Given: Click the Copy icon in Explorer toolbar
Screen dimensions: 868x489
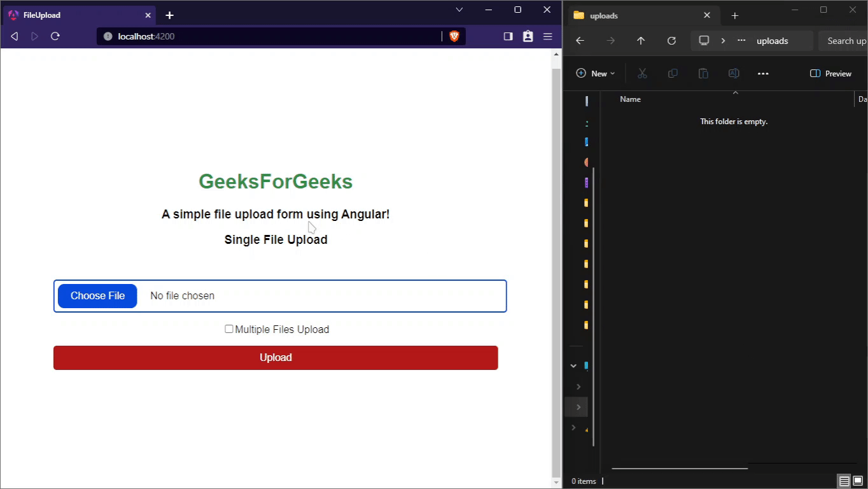Looking at the screenshot, I should (x=673, y=73).
